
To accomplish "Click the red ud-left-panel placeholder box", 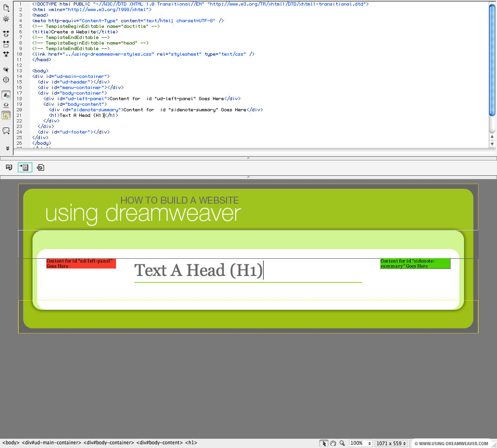I will tap(81, 263).
